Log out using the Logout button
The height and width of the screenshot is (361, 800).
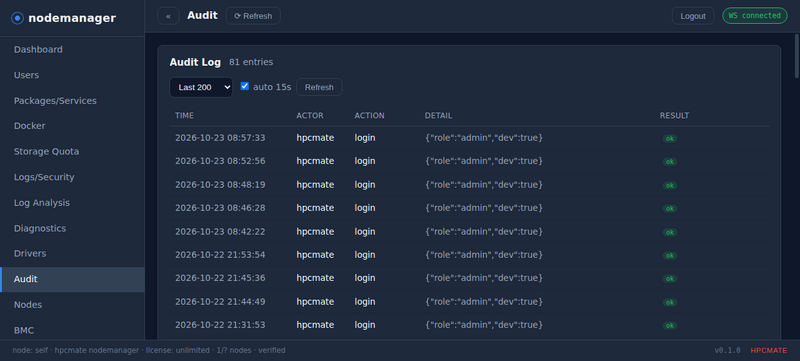coord(693,16)
